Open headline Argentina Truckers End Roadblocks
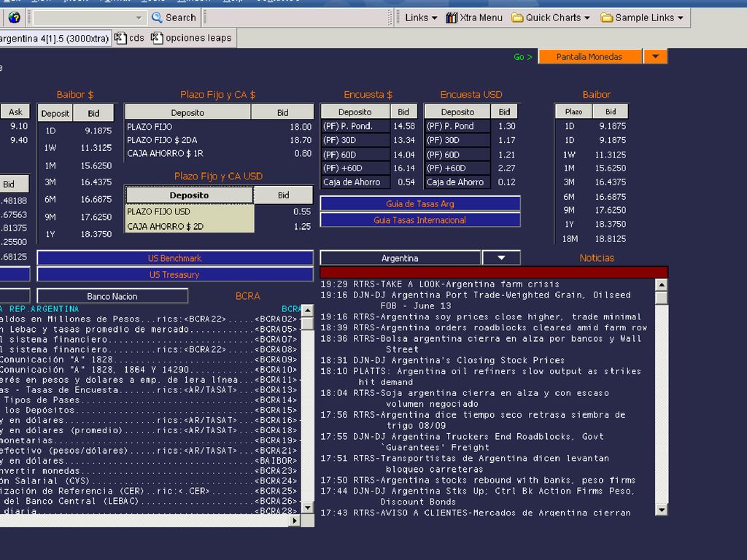Viewport: 747px width, 560px height. [x=462, y=441]
